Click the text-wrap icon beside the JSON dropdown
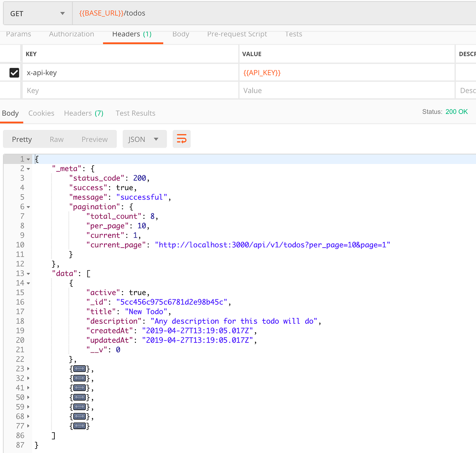The image size is (476, 453). pos(182,139)
